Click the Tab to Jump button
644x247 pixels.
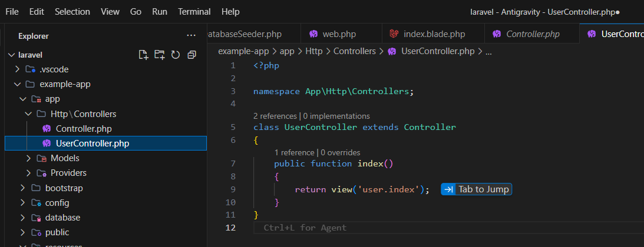click(477, 189)
